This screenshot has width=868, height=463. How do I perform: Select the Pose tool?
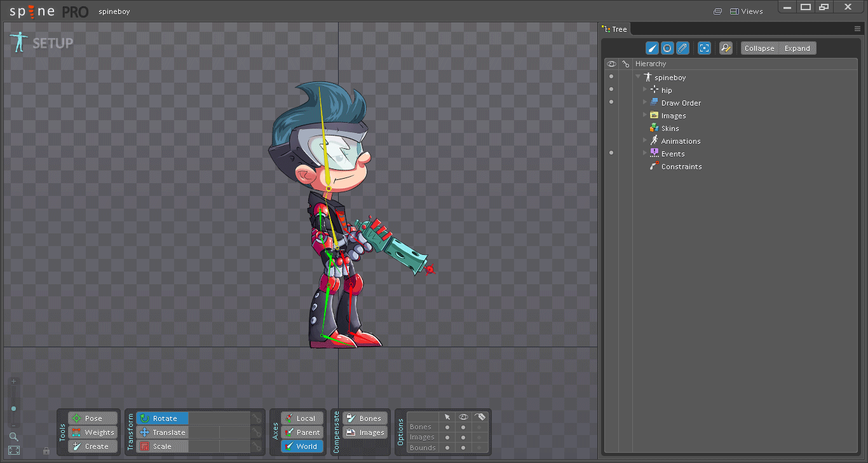click(x=93, y=418)
